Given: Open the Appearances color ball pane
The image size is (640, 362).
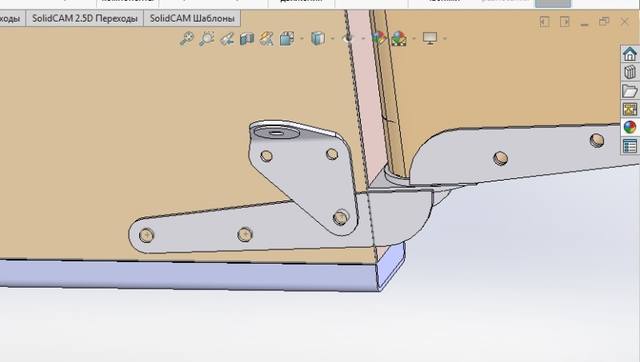Looking at the screenshot, I should [x=630, y=127].
